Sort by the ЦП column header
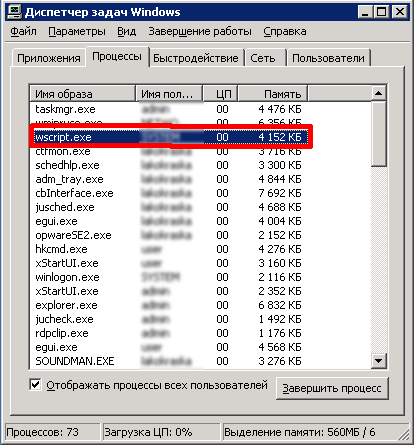The width and height of the screenshot is (414, 445). pyautogui.click(x=220, y=94)
